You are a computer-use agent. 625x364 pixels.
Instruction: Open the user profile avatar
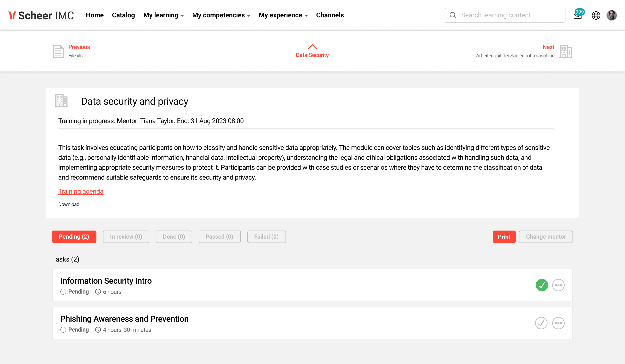pos(611,15)
